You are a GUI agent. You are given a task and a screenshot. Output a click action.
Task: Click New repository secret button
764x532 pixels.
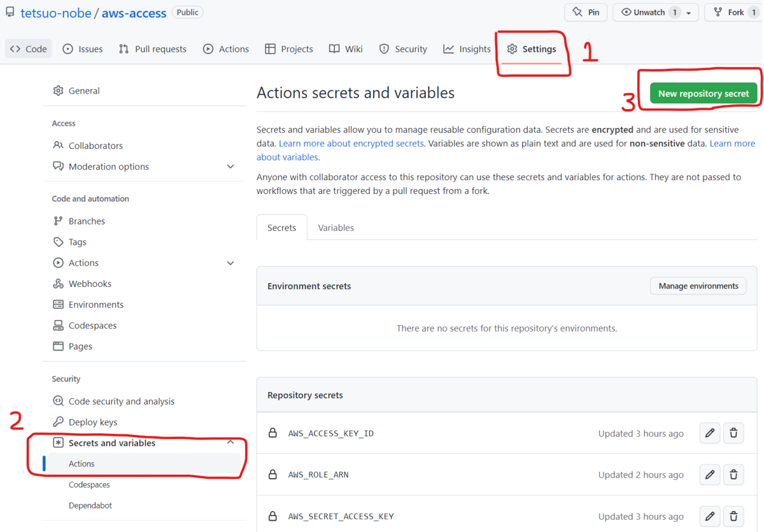point(704,93)
